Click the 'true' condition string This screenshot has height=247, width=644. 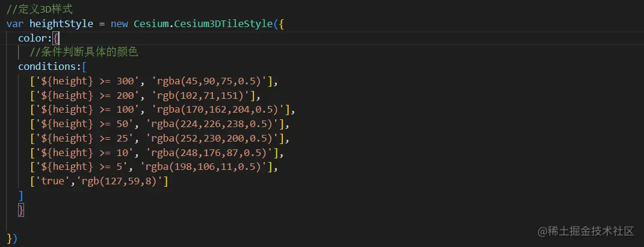52,181
